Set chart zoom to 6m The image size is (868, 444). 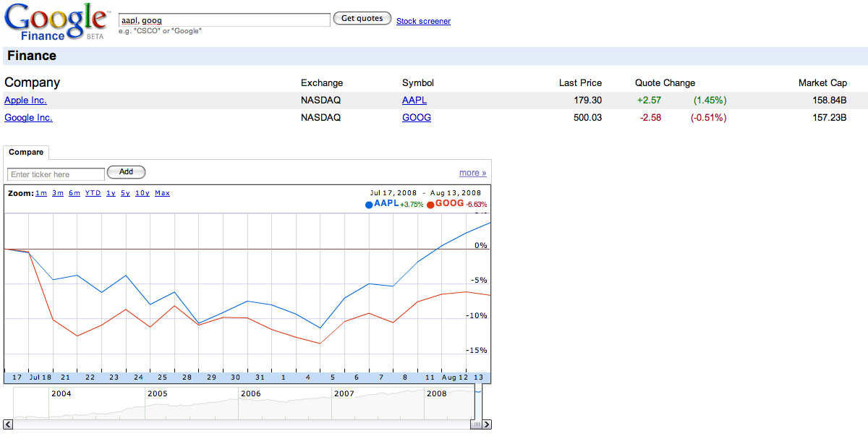pos(75,193)
